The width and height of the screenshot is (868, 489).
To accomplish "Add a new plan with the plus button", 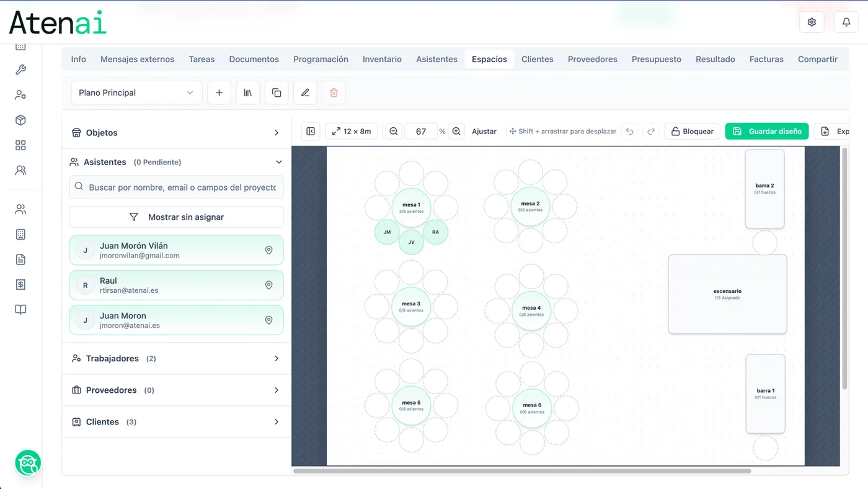I will [219, 92].
